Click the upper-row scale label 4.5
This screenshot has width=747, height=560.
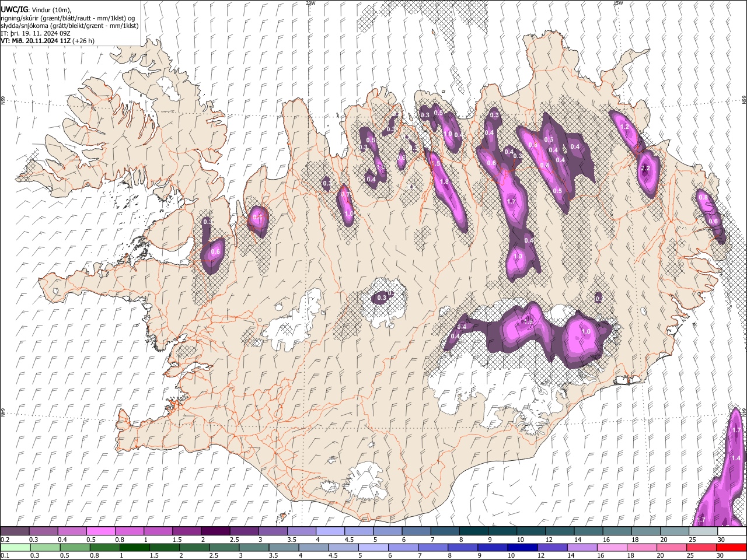click(x=349, y=540)
